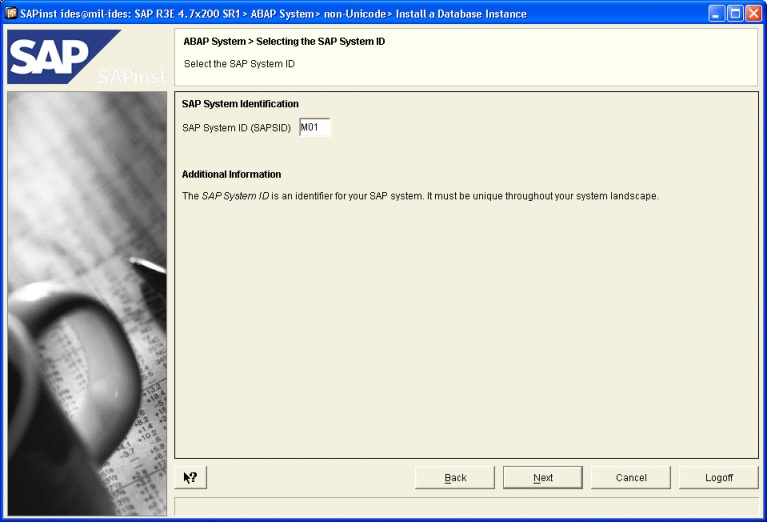Minimize the SAPinst window

point(718,13)
